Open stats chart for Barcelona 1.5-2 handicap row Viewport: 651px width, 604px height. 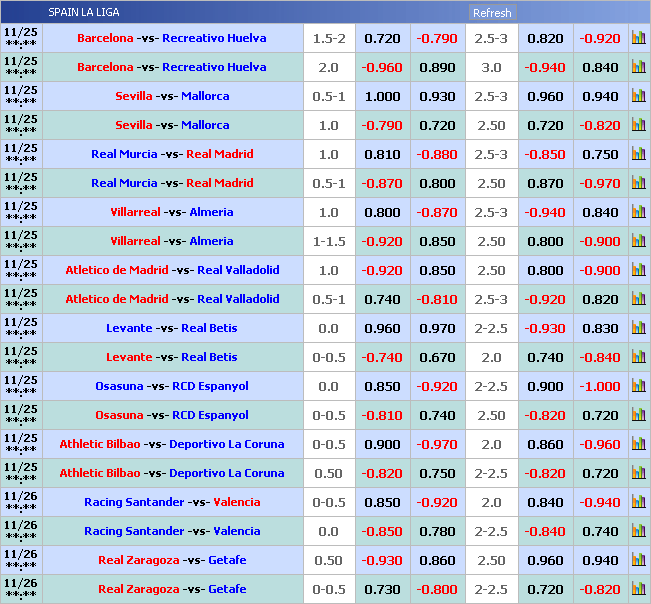(638, 39)
